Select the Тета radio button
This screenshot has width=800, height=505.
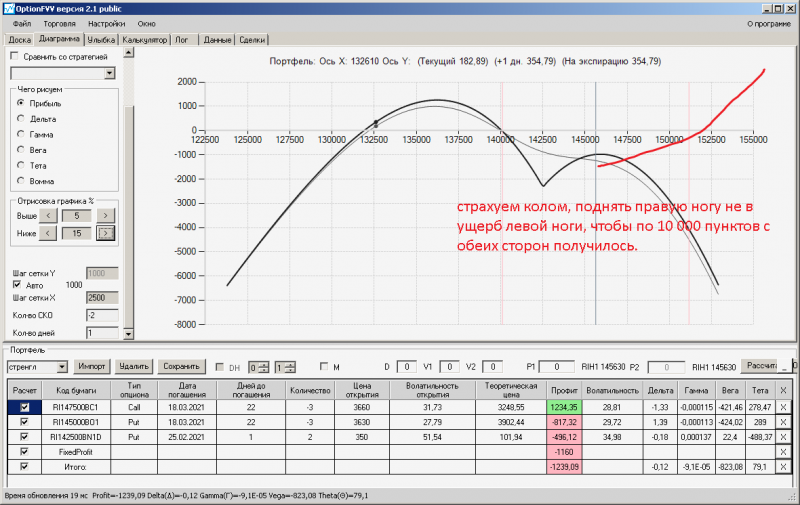(20, 165)
